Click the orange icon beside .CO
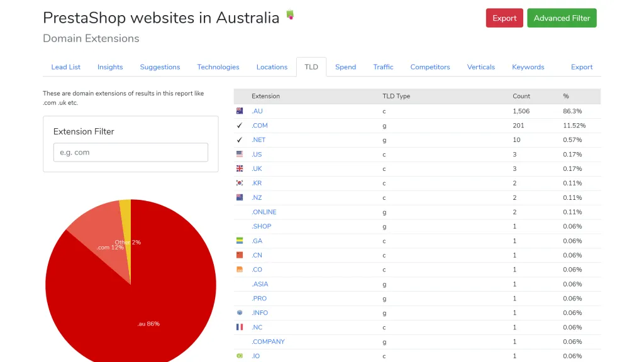The height and width of the screenshot is (362, 644). coord(240,270)
